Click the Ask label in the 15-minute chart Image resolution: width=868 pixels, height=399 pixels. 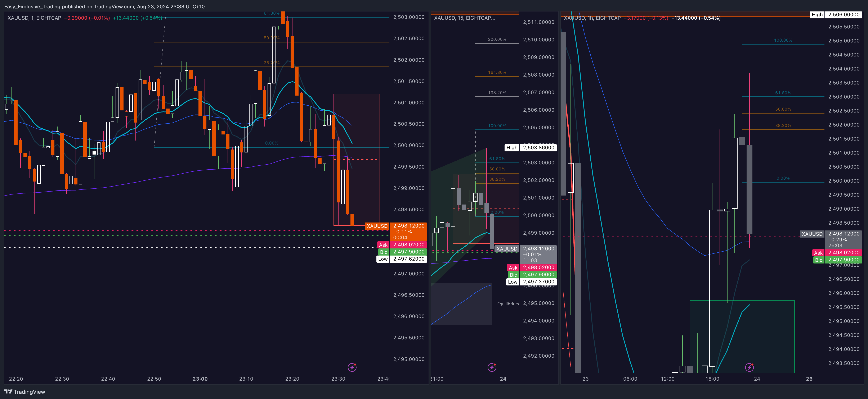(532, 268)
